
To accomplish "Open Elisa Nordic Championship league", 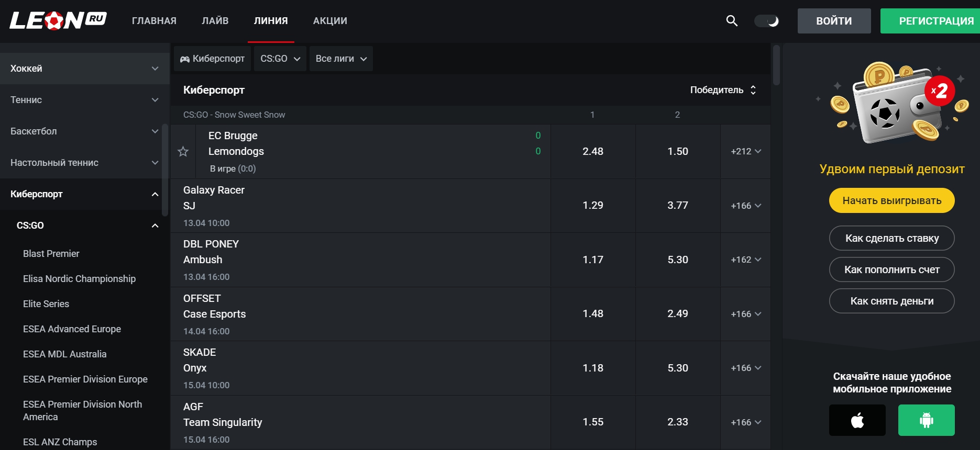I will coord(79,279).
